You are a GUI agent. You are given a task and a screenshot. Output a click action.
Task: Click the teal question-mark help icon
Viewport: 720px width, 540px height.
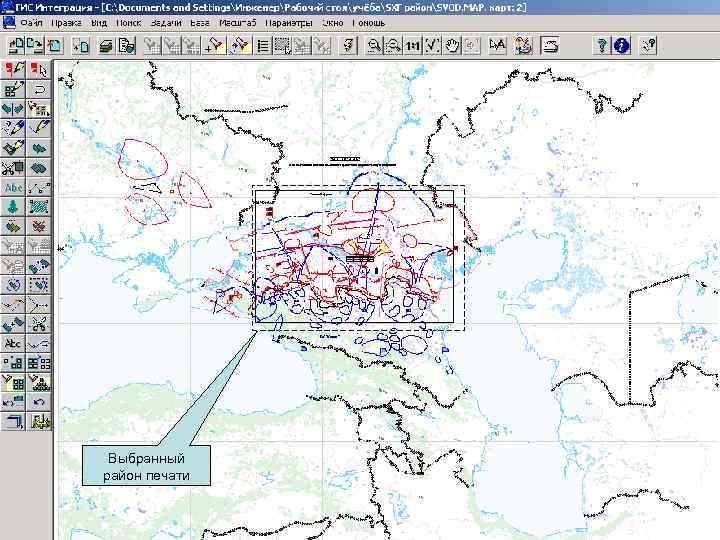pos(602,45)
